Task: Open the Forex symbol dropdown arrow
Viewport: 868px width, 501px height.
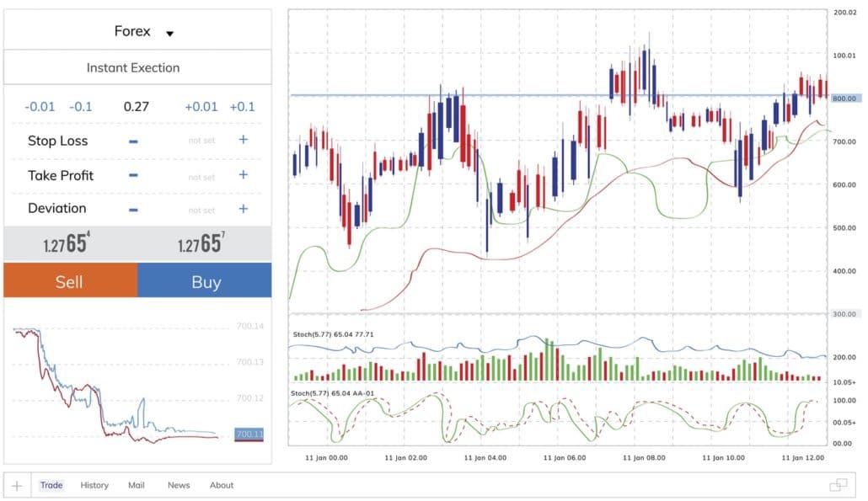Action: tap(170, 34)
